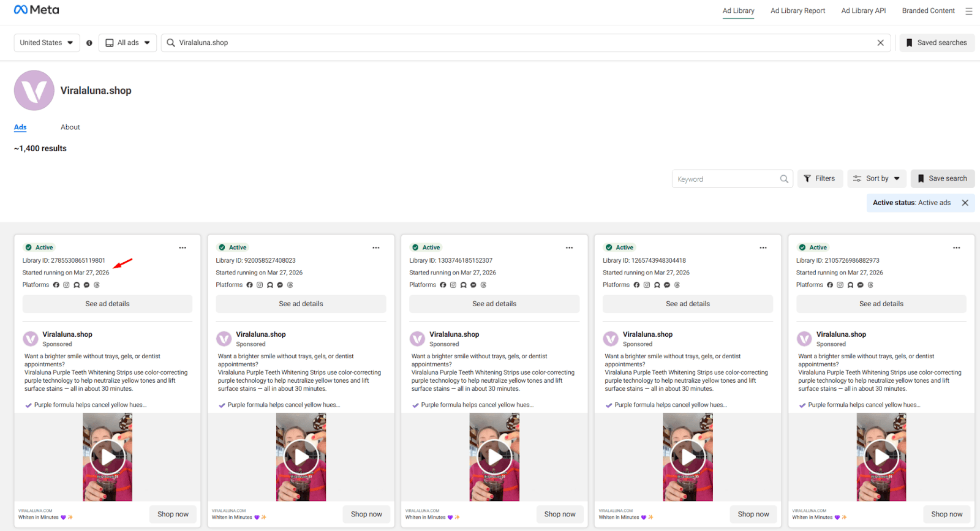Click Instagram platform icon on ad 2785530865119801

coord(66,285)
